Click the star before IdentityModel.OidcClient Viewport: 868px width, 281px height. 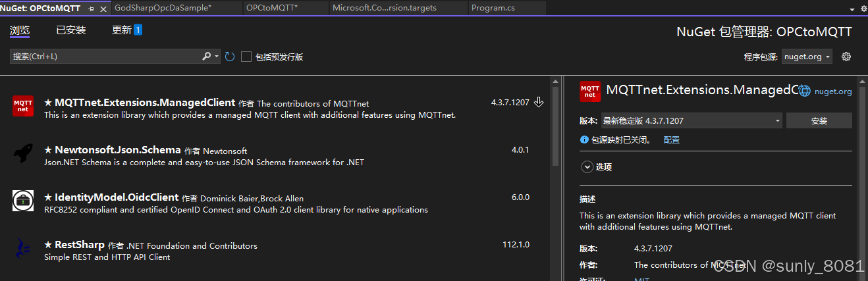point(48,197)
